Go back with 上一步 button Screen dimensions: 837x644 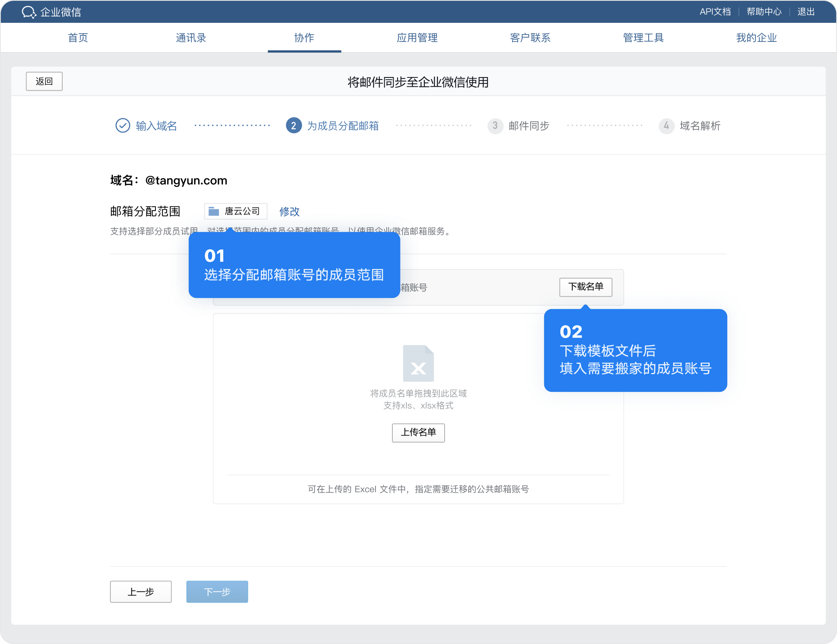pos(141,591)
